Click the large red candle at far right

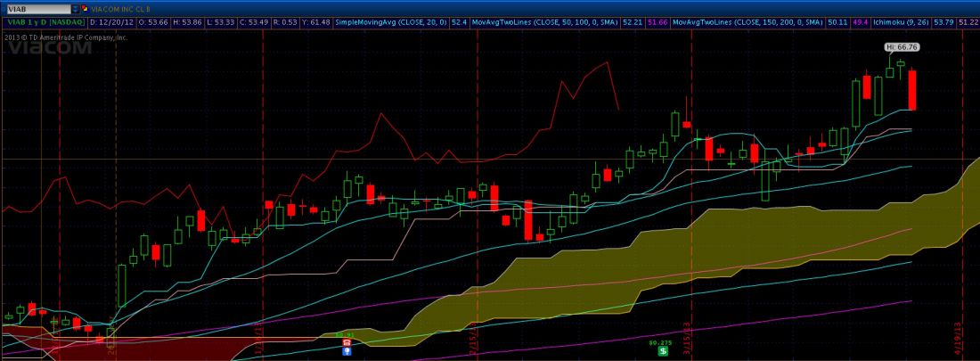pyautogui.click(x=911, y=89)
